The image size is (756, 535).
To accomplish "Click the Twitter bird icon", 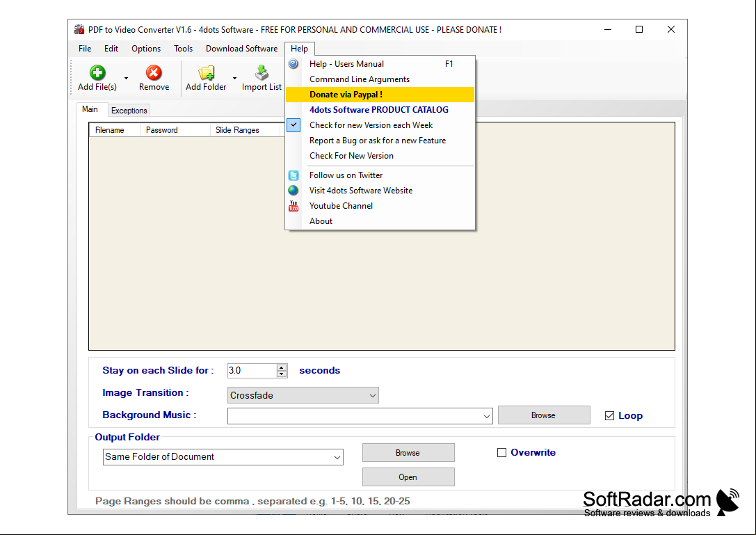I will pos(293,175).
